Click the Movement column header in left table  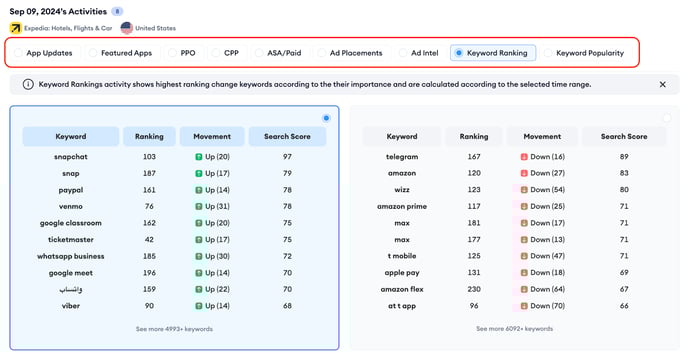click(x=212, y=136)
